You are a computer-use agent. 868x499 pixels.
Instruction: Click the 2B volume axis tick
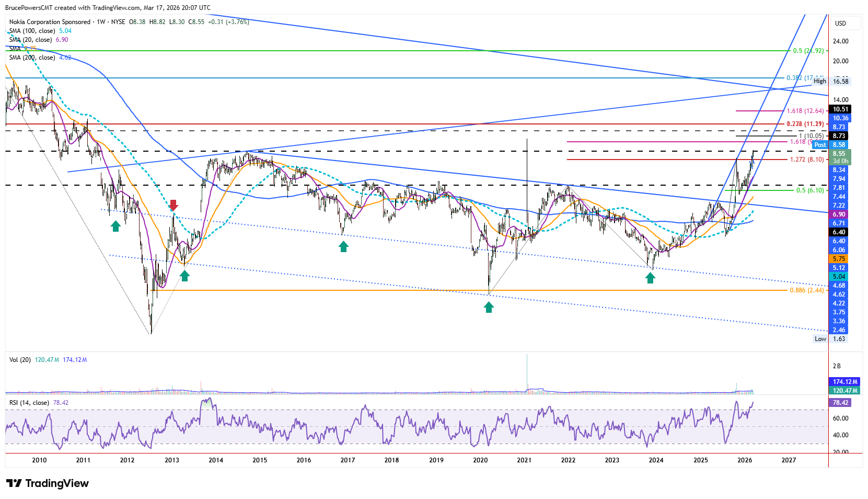pyautogui.click(x=837, y=366)
